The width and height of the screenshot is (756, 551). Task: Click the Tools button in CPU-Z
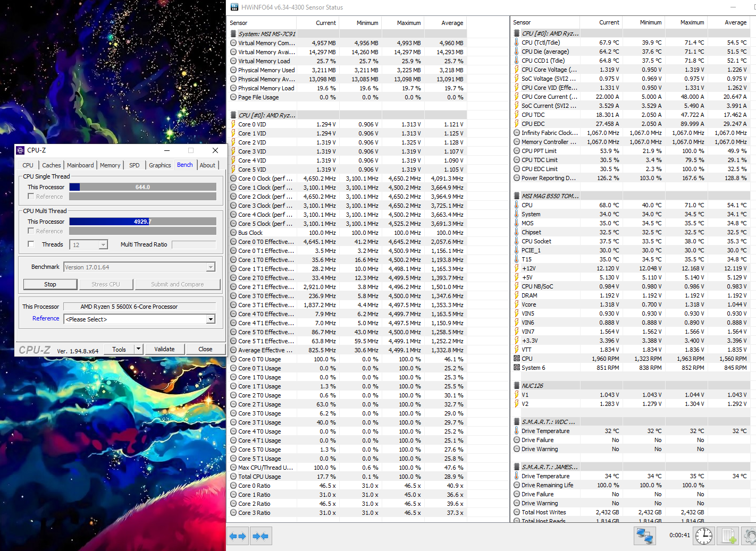(119, 349)
